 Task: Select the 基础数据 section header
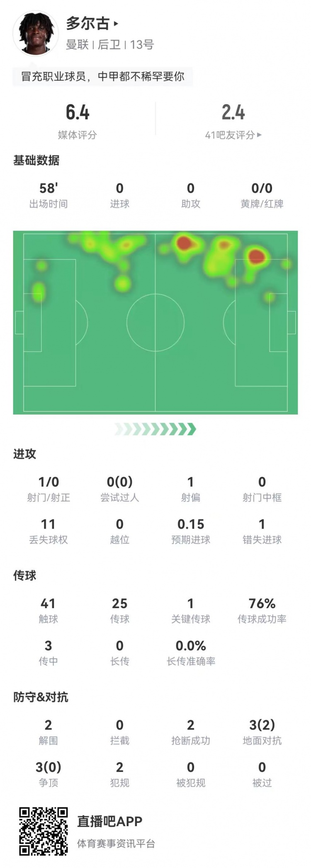click(x=36, y=160)
